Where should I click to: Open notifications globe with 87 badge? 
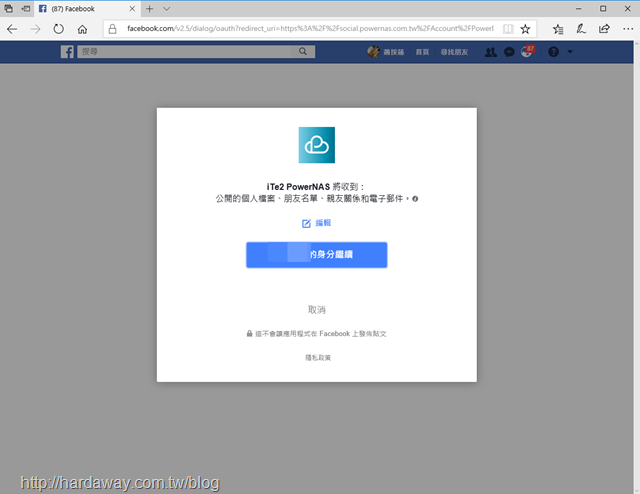(527, 51)
